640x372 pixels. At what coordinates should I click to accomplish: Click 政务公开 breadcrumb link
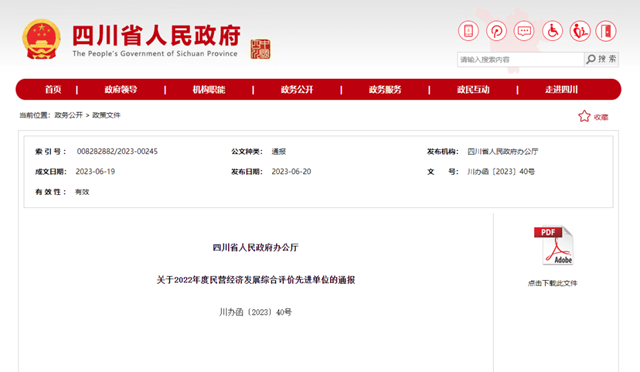[69, 115]
